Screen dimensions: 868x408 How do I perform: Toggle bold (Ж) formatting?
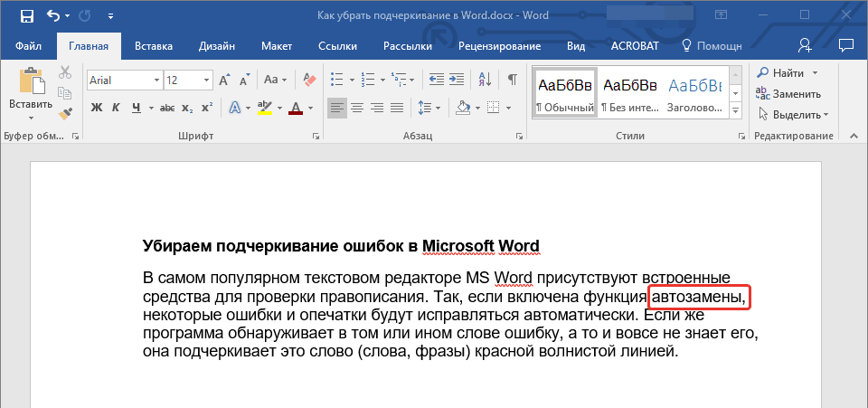click(x=97, y=108)
